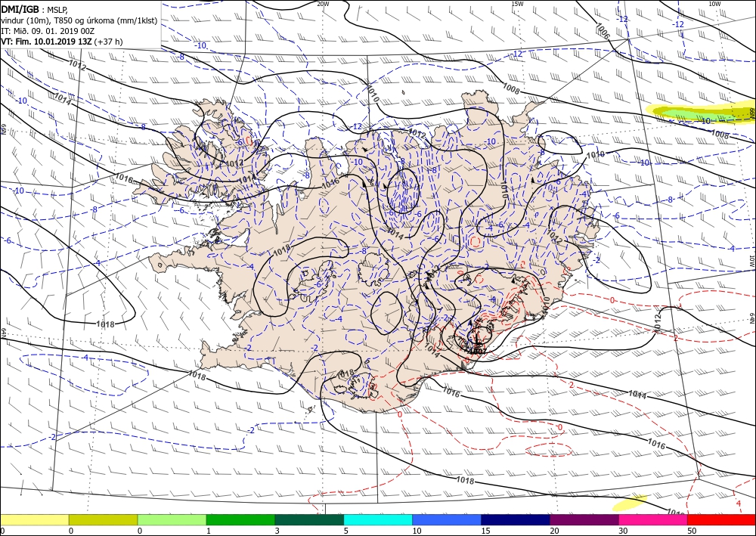Click the "20W" longitude label
Image resolution: width=756 pixels, height=536 pixels.
tap(323, 4)
